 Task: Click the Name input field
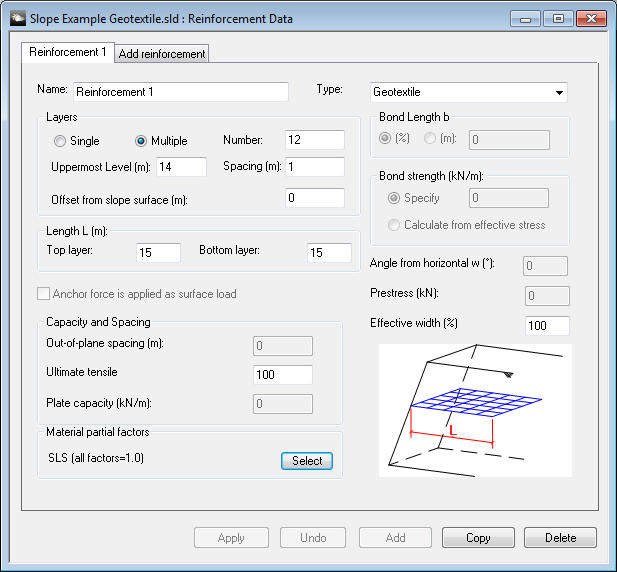181,92
